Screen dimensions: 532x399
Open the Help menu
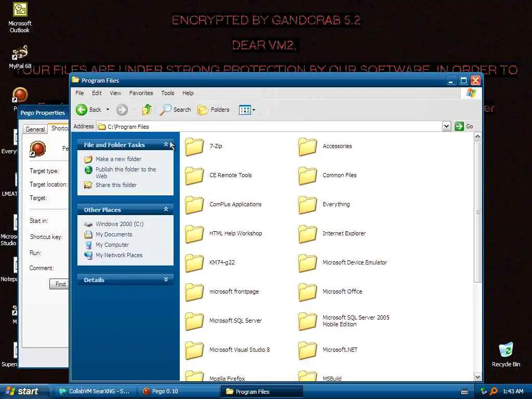pyautogui.click(x=188, y=93)
